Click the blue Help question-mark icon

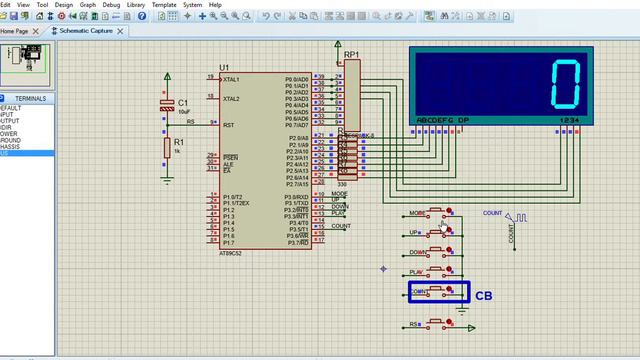tap(142, 16)
